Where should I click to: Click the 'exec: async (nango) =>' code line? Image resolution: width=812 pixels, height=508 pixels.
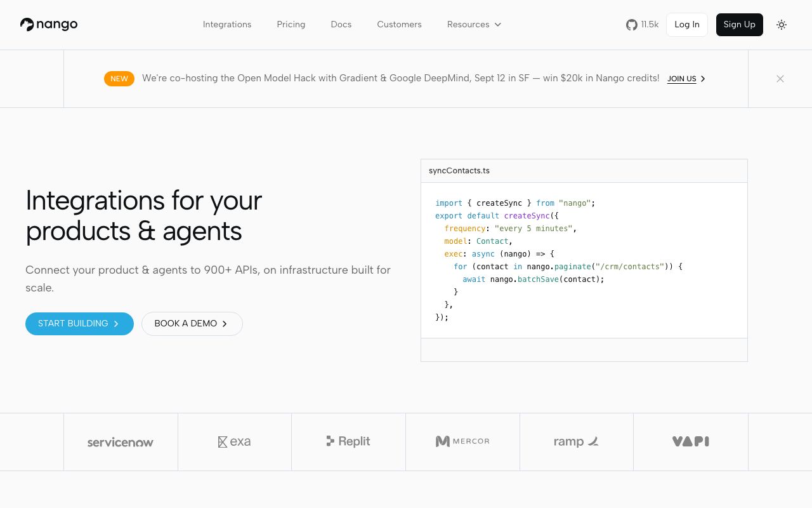point(499,254)
